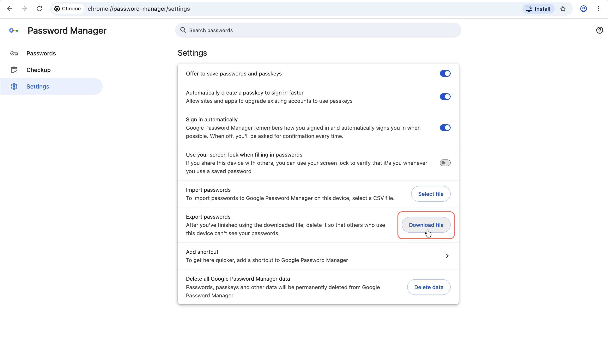Image resolution: width=608 pixels, height=364 pixels.
Task: Click Select file to import passwords
Action: point(431,194)
